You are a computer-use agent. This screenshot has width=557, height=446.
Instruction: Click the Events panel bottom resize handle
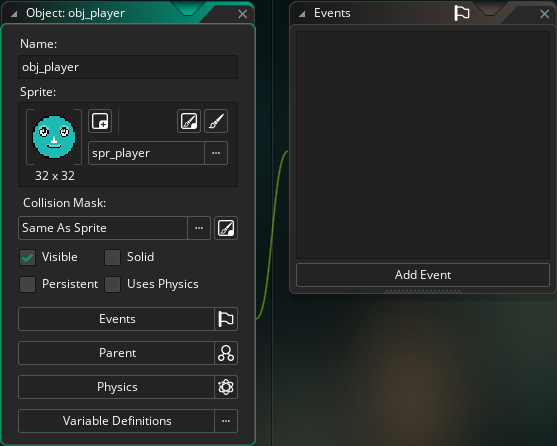pos(423,291)
